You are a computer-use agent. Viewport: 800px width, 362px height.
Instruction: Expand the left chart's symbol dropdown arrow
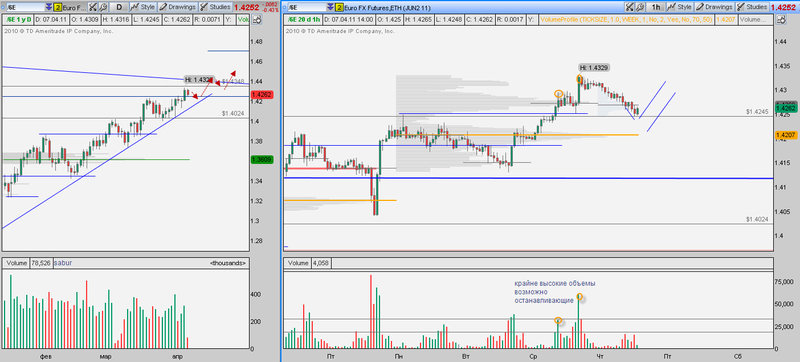(48, 8)
